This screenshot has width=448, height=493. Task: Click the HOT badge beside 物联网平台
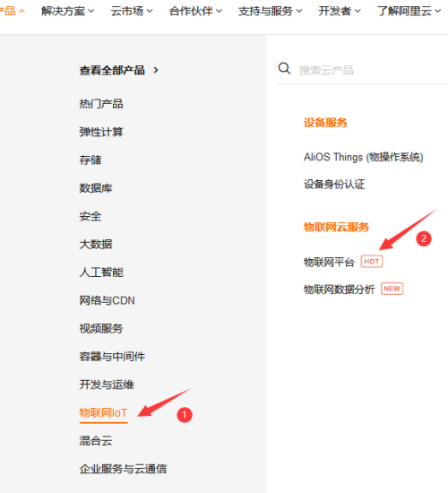click(x=372, y=261)
